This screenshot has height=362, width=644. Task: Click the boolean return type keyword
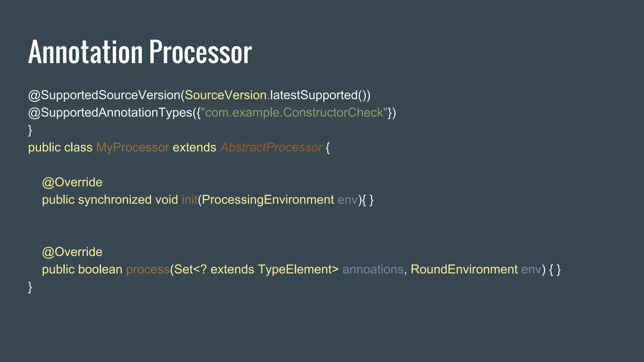(100, 270)
